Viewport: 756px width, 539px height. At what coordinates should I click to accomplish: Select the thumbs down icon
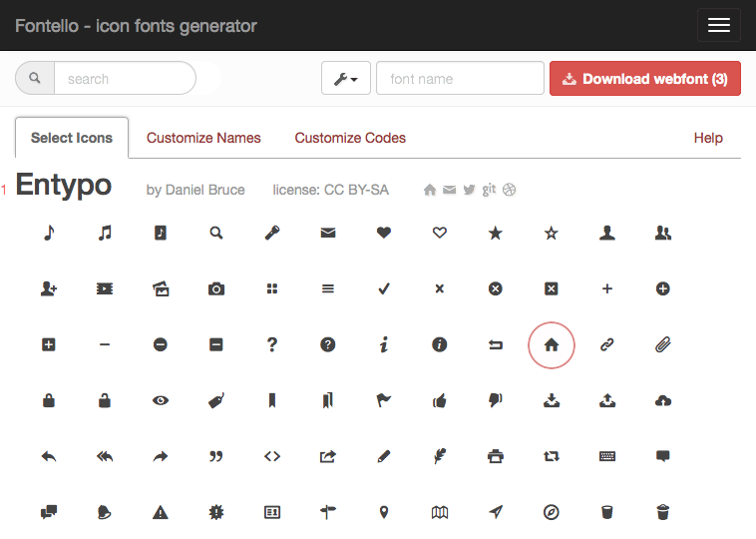pos(495,400)
